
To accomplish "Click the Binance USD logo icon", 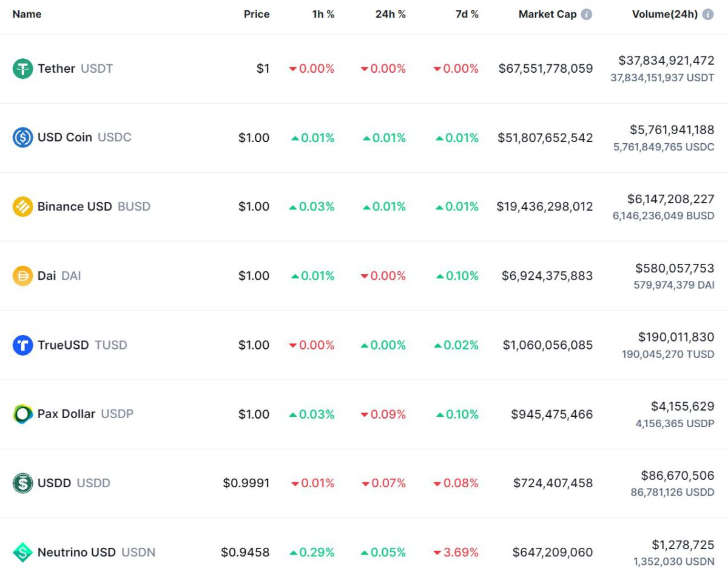I will [x=23, y=207].
